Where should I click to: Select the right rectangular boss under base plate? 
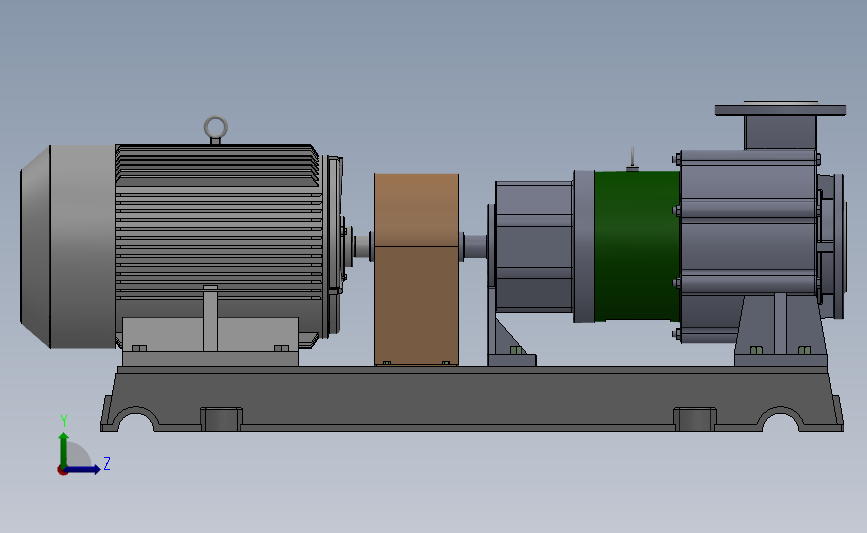pos(695,419)
